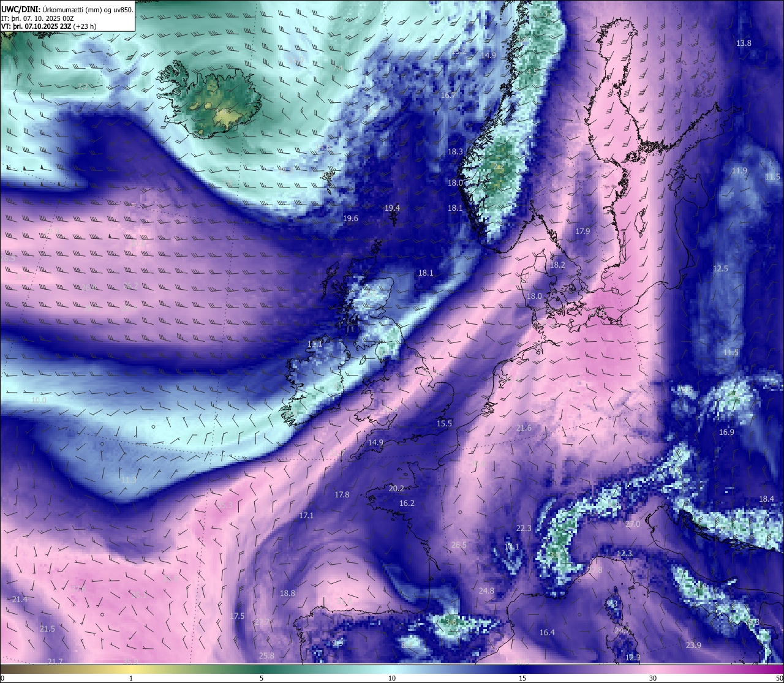
Task: Click the colour scale label 50
Action: tap(778, 678)
